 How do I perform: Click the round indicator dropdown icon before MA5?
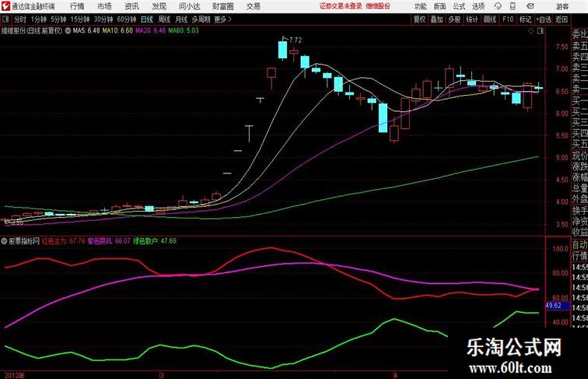pyautogui.click(x=68, y=30)
